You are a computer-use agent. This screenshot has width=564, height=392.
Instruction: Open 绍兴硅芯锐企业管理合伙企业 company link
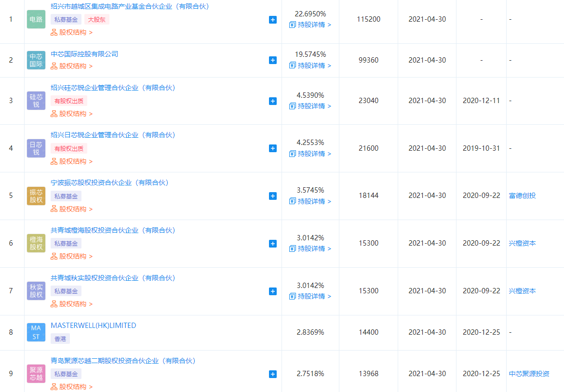pos(113,88)
